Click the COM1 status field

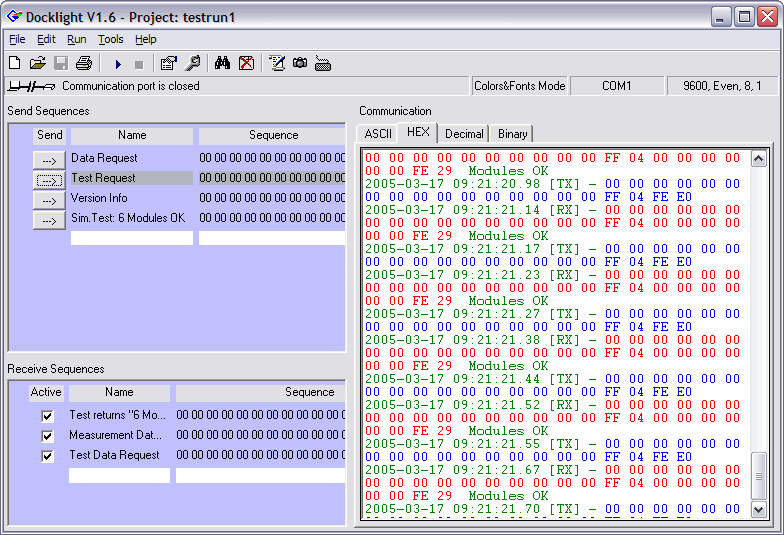pyautogui.click(x=616, y=86)
